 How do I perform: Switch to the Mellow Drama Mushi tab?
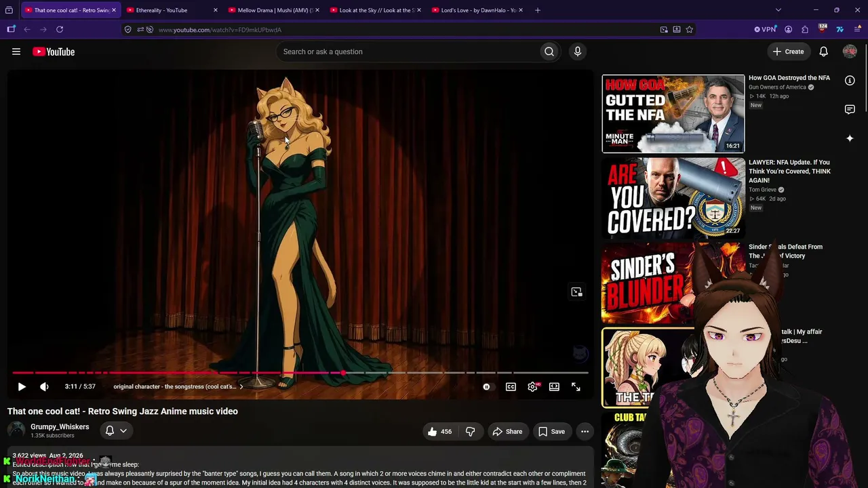click(x=271, y=10)
